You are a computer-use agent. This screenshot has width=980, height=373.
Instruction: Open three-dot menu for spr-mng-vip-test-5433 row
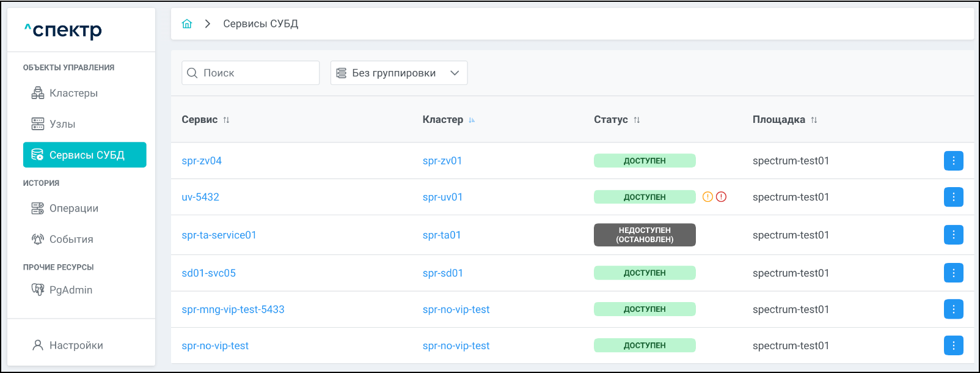tap(953, 309)
